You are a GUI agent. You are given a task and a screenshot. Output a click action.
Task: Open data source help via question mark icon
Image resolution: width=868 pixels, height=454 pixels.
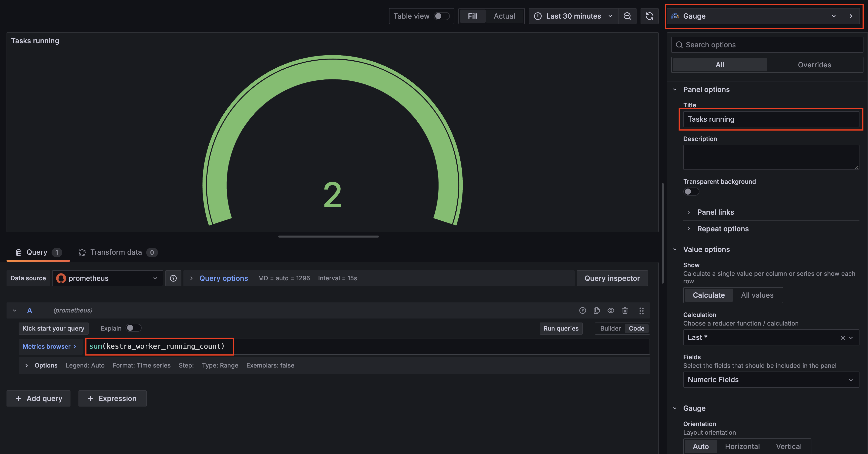click(x=173, y=278)
